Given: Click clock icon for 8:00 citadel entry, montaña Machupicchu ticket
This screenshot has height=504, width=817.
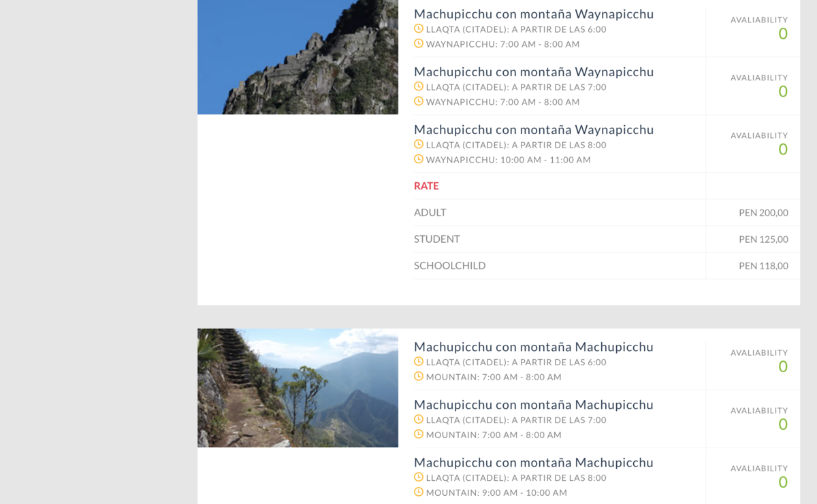Looking at the screenshot, I should pos(419,477).
